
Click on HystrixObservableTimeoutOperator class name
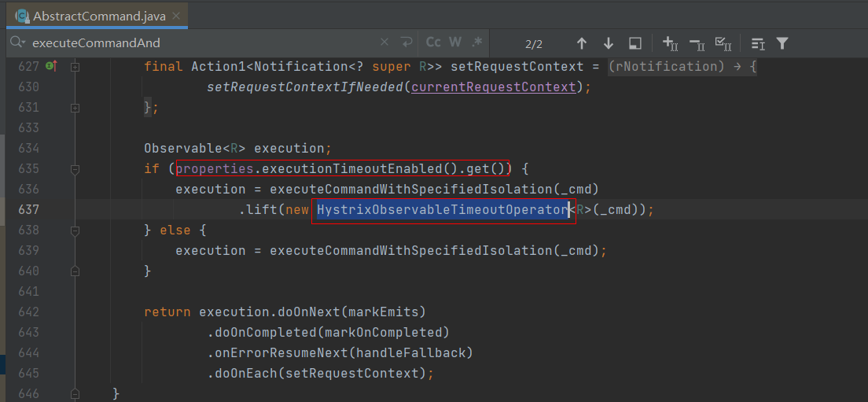(x=443, y=210)
